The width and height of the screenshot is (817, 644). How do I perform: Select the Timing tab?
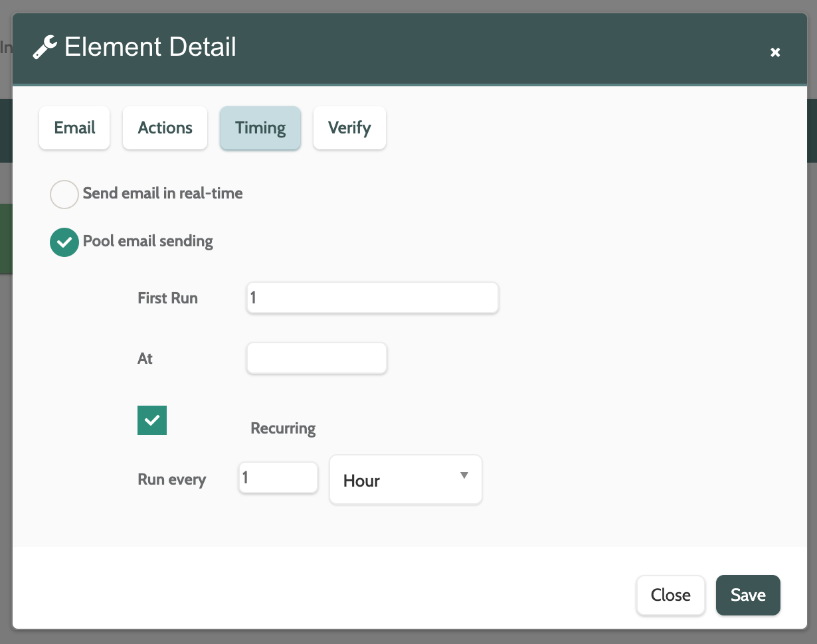click(x=260, y=128)
